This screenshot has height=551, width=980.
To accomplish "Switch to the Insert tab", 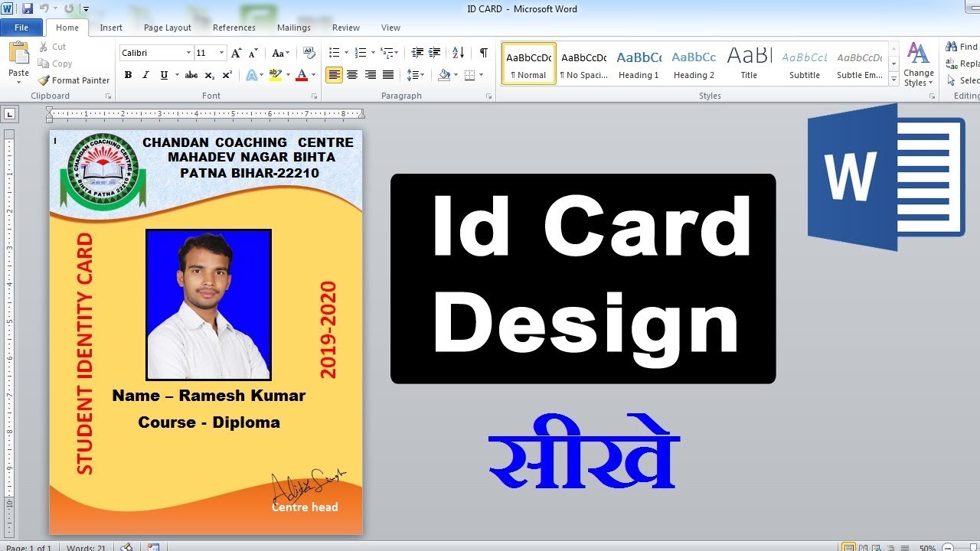I will point(111,28).
